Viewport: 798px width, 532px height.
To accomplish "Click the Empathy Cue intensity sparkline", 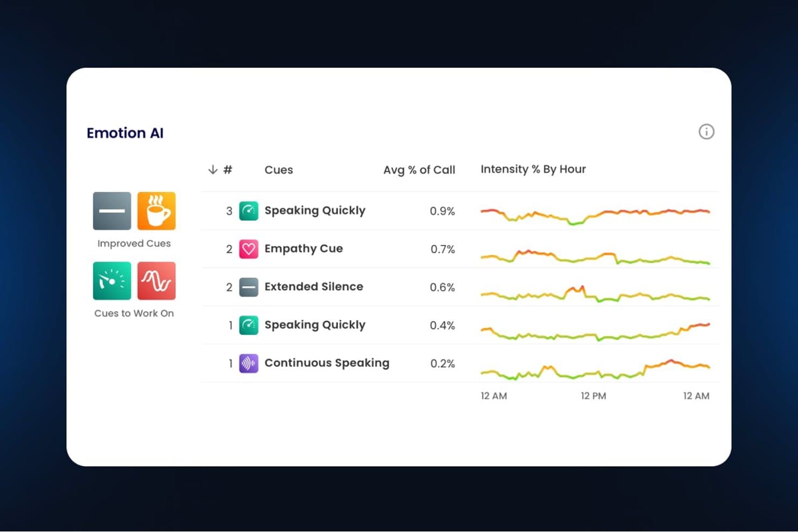I will coord(595,257).
